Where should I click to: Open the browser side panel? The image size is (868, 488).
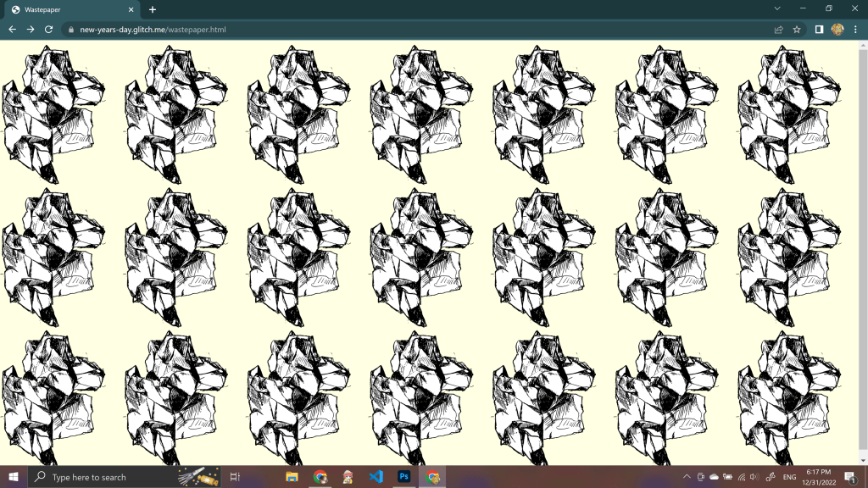click(x=820, y=29)
